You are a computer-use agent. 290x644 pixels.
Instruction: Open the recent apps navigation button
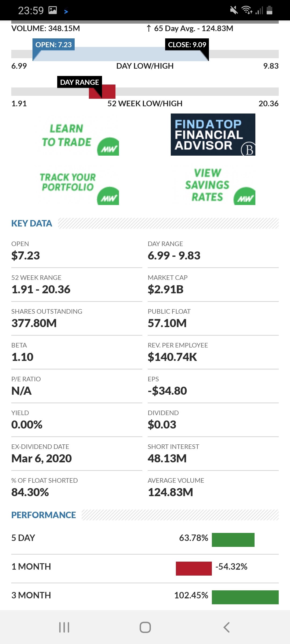pyautogui.click(x=64, y=627)
